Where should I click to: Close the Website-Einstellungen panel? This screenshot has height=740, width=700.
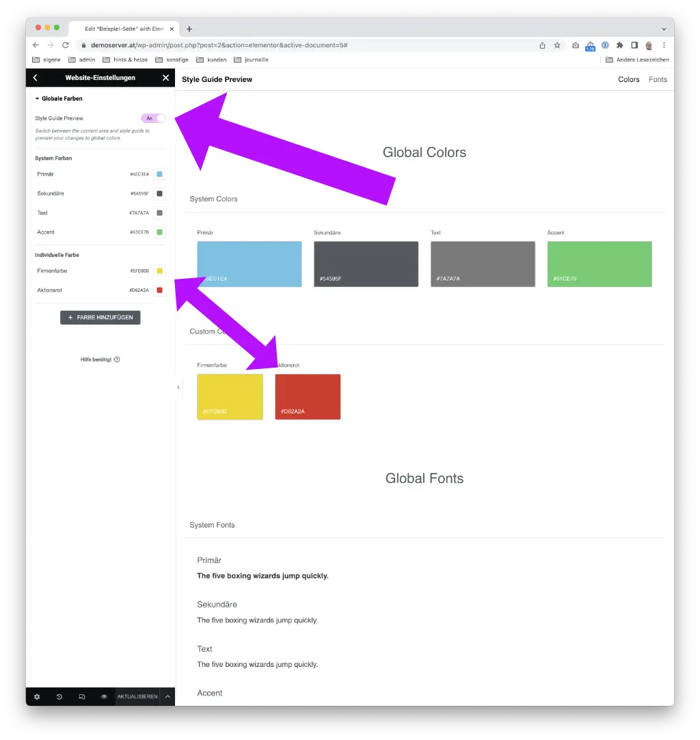click(165, 77)
